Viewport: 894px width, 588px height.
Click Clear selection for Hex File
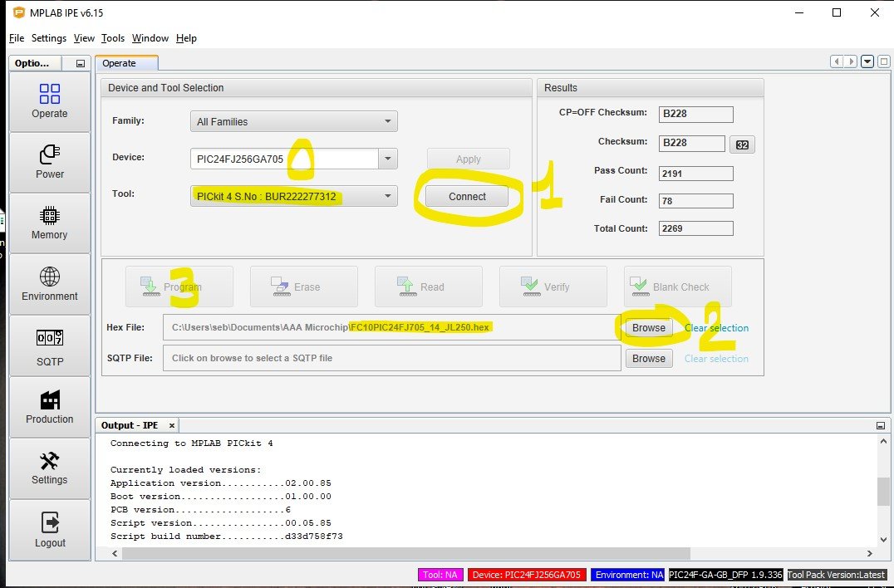click(716, 328)
